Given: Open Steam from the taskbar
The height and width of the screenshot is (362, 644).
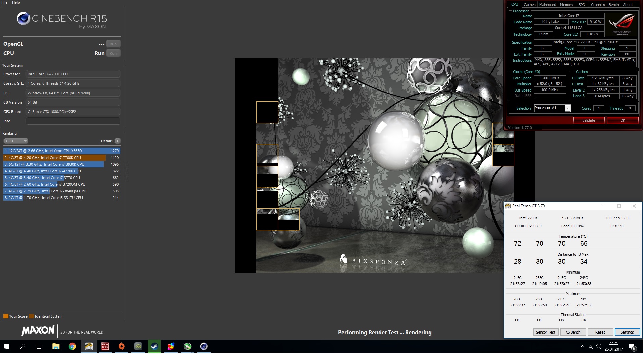Looking at the screenshot, I should 154,346.
